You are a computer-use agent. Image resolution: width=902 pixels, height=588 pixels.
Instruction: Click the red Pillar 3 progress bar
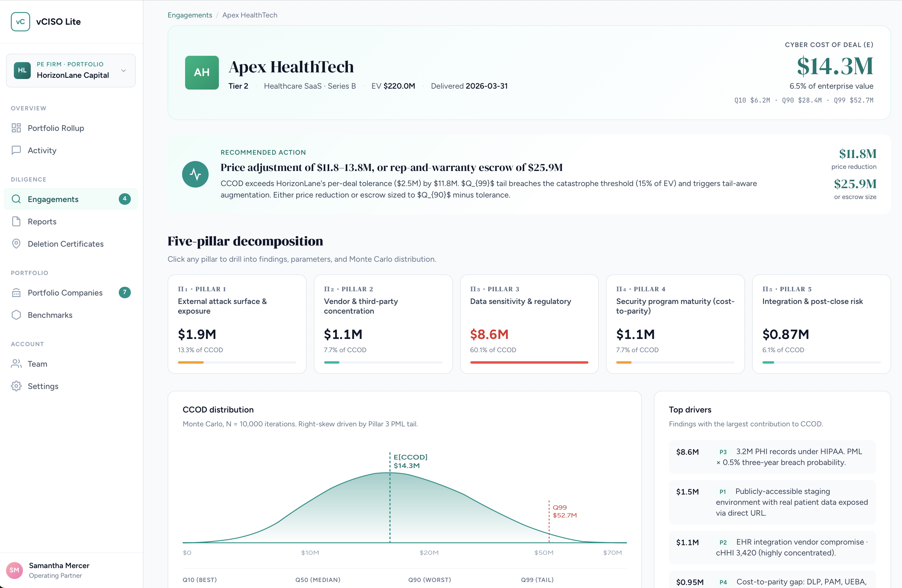tap(529, 362)
